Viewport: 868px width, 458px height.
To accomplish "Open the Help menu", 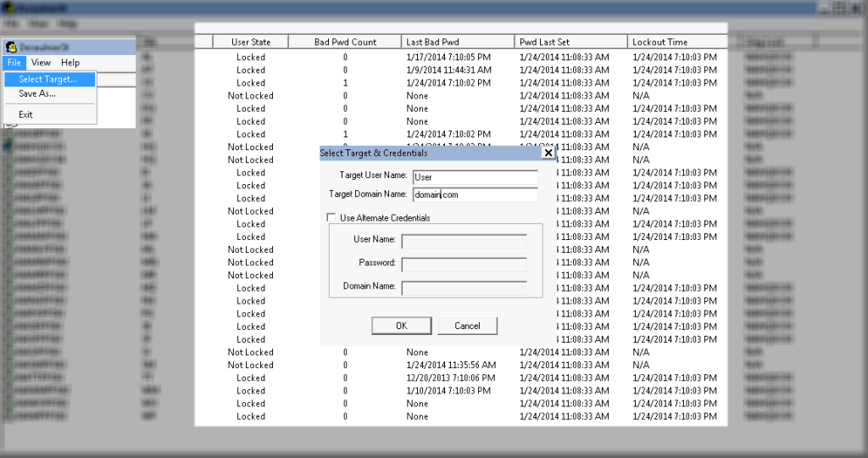I will point(70,63).
